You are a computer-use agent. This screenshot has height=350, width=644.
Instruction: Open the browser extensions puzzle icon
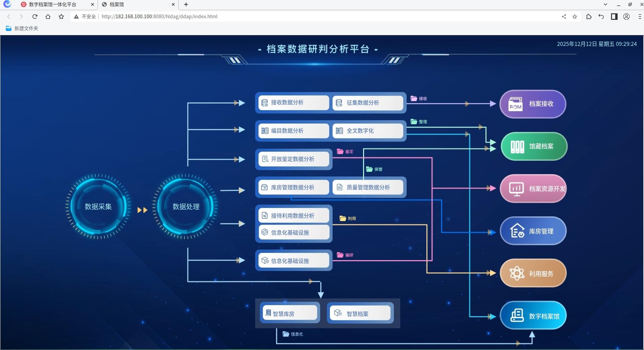pyautogui.click(x=589, y=17)
